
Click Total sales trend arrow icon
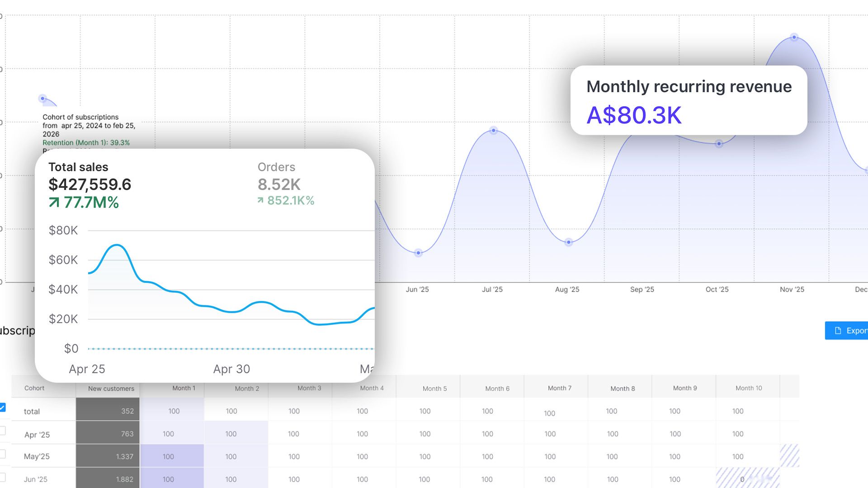click(54, 202)
